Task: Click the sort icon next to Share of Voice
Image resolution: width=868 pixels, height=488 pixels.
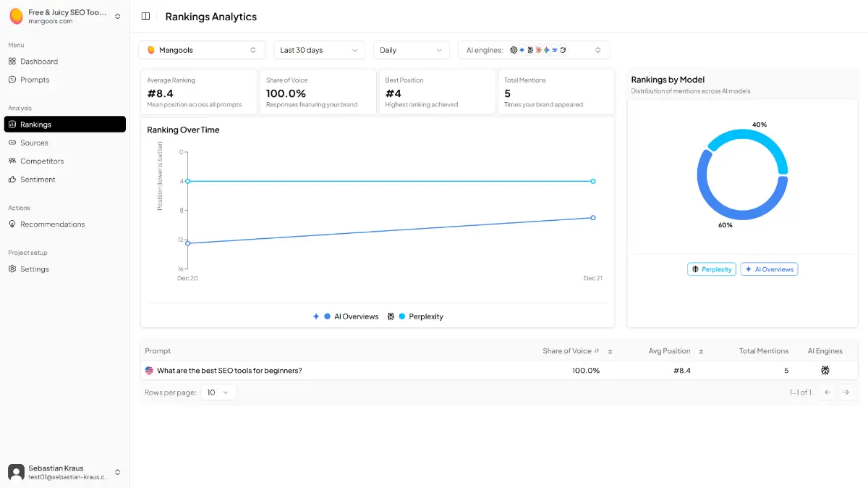Action: (597, 351)
